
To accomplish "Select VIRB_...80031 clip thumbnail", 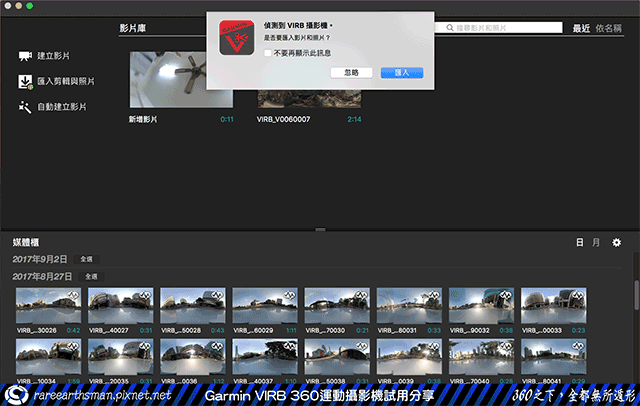I will (x=409, y=305).
